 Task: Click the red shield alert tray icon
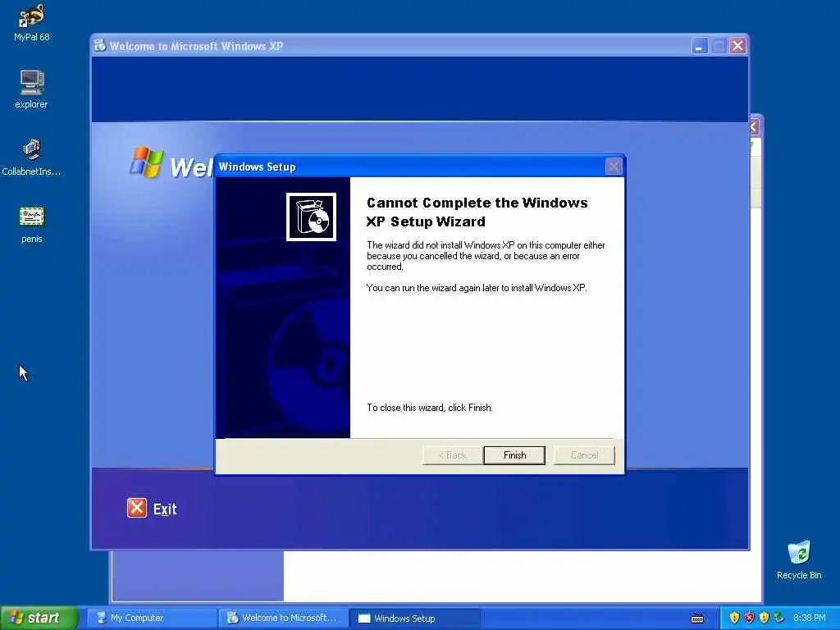coord(750,619)
